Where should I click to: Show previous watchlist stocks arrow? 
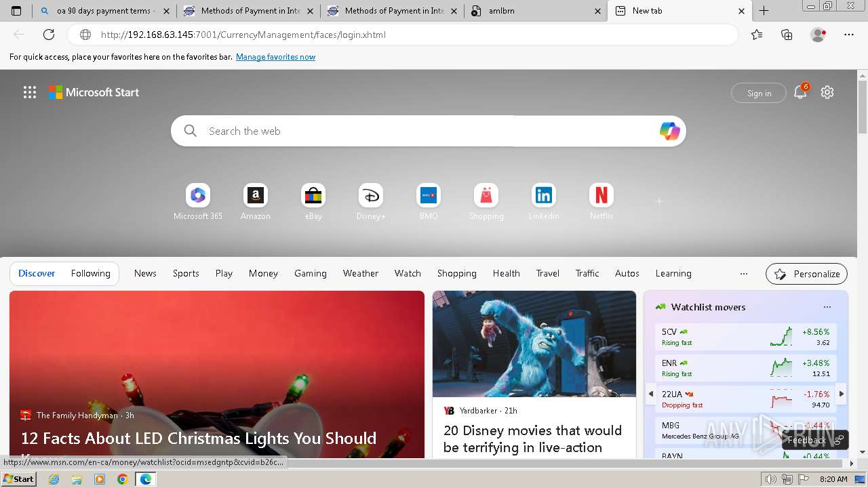(651, 394)
